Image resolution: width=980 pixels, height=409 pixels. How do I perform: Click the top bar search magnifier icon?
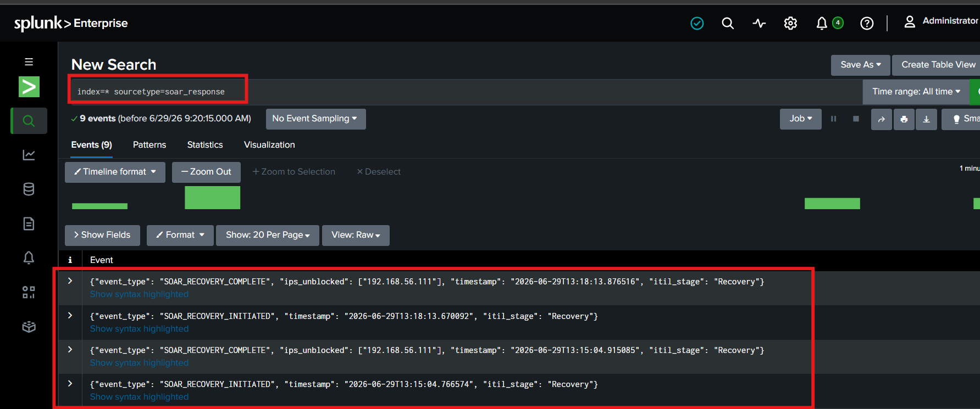pos(728,23)
